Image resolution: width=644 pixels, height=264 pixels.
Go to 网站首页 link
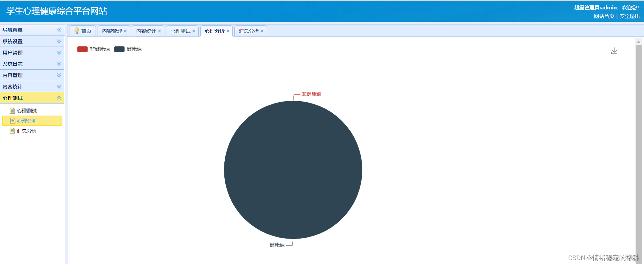tap(604, 16)
